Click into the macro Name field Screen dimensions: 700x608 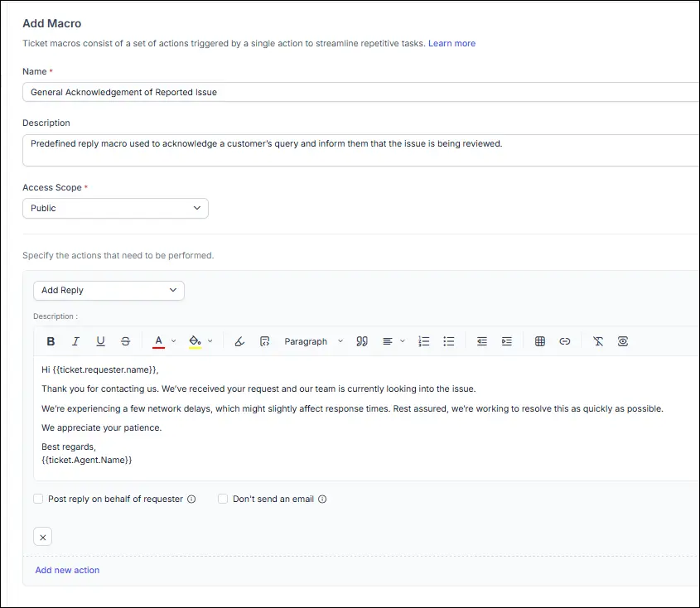(x=360, y=92)
